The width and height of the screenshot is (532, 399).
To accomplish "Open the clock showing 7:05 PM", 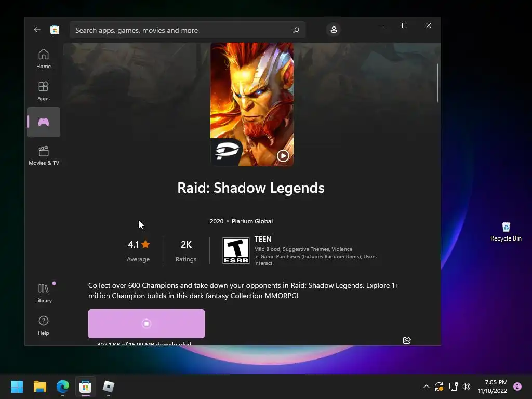I will [x=493, y=387].
